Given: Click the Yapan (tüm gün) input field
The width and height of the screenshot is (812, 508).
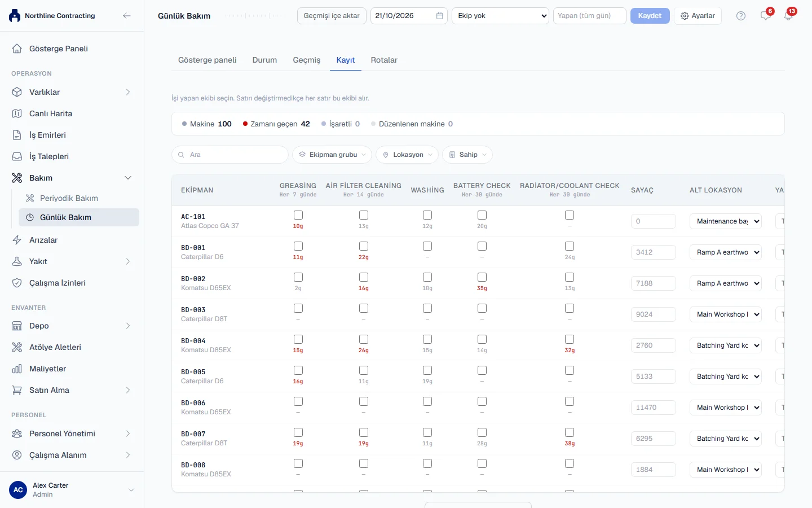Looking at the screenshot, I should [590, 16].
